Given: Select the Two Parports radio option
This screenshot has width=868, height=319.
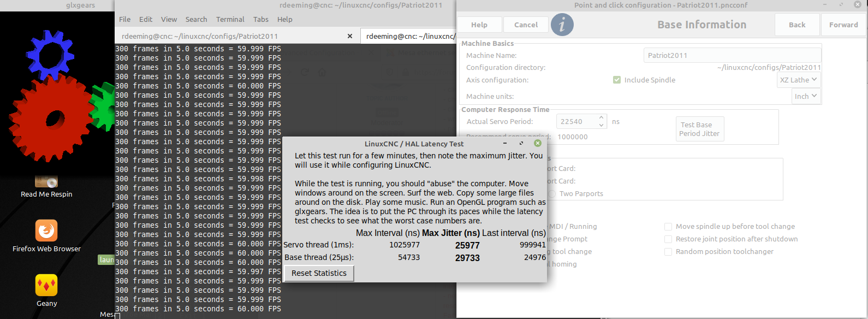Looking at the screenshot, I should click(x=552, y=193).
